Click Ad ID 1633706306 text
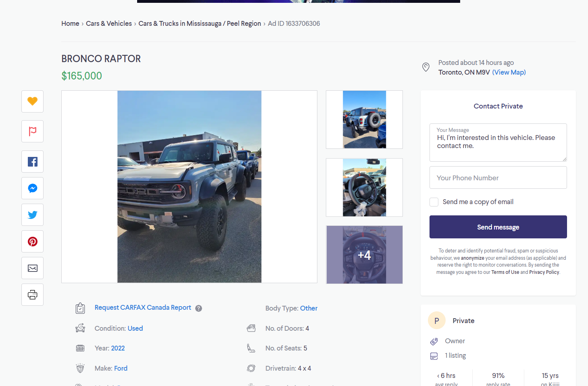This screenshot has width=588, height=386. [294, 23]
